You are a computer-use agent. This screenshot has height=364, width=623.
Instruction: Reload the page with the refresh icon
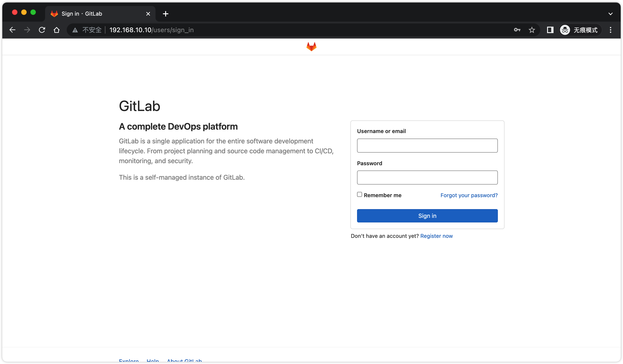pyautogui.click(x=42, y=30)
